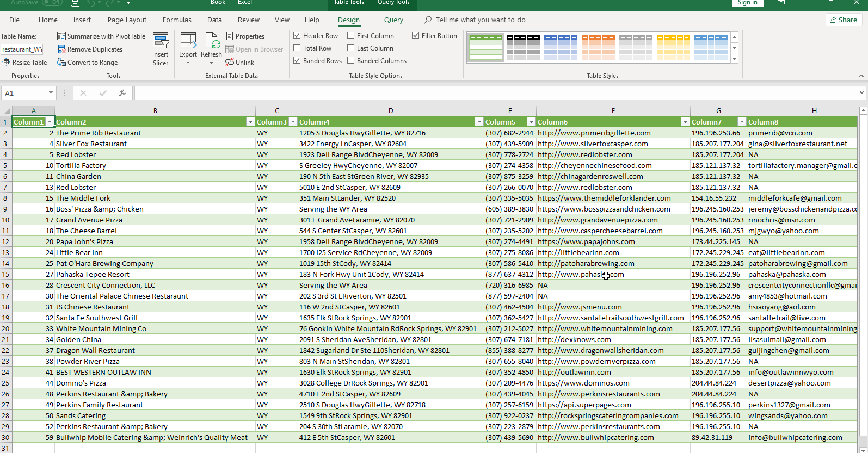Switch to the Query tab
This screenshot has height=453, width=868.
393,20
